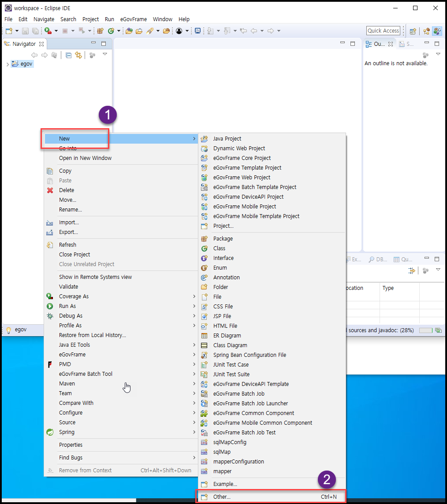447x504 pixels.
Task: Click the Open Type toolbar icon
Action: pyautogui.click(x=129, y=31)
